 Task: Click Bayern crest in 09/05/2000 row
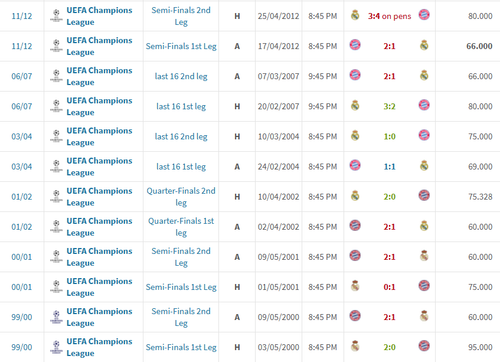coord(355,316)
